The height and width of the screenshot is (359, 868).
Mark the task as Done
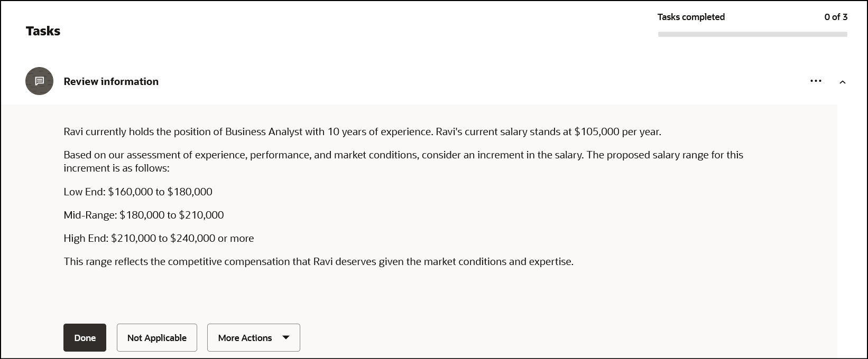(85, 338)
